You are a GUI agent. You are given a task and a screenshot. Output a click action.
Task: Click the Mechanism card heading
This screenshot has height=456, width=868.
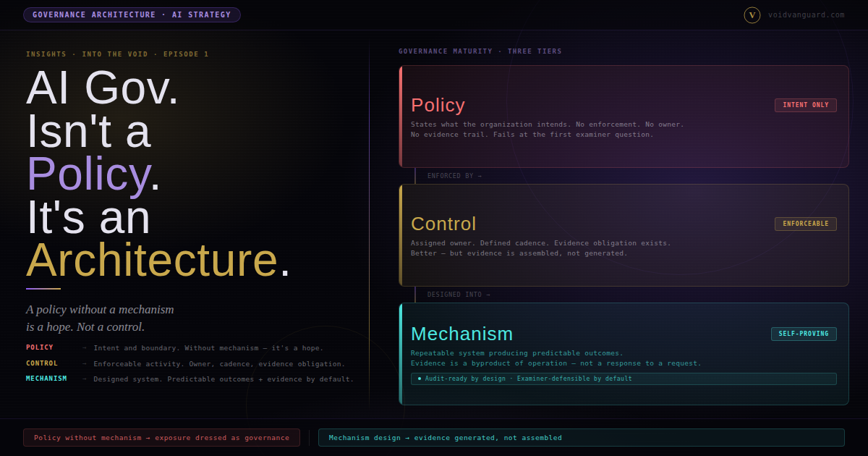461,334
